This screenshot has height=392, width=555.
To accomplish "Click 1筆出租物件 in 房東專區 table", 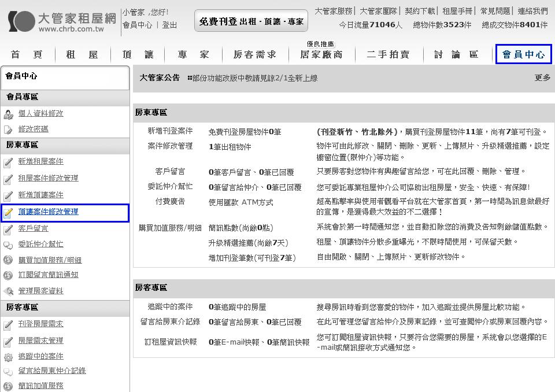I will [230, 147].
